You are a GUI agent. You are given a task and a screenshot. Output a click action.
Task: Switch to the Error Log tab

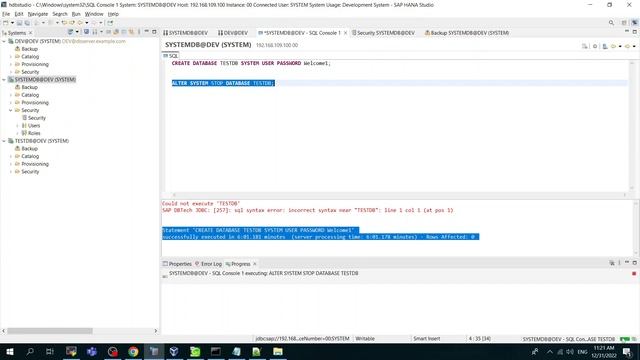209,264
